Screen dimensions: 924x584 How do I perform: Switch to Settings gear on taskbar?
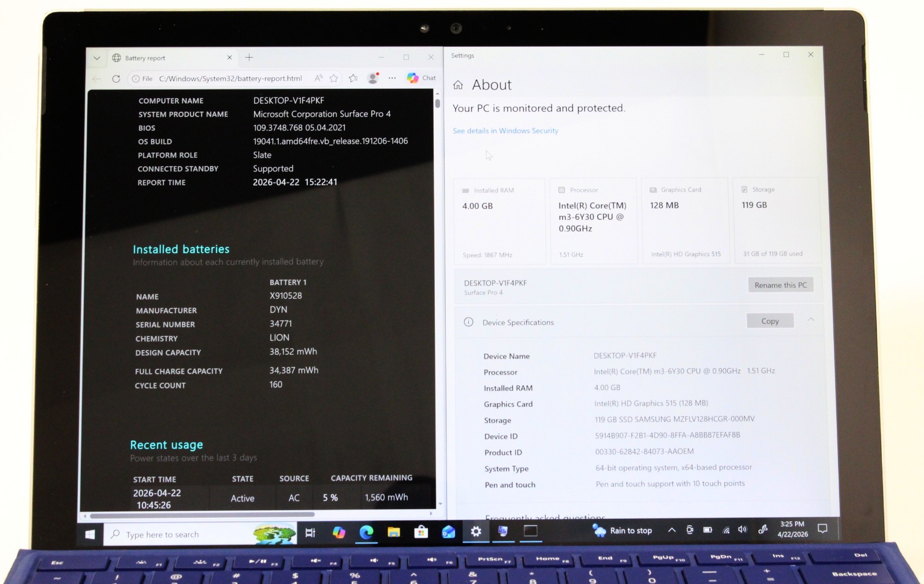476,531
